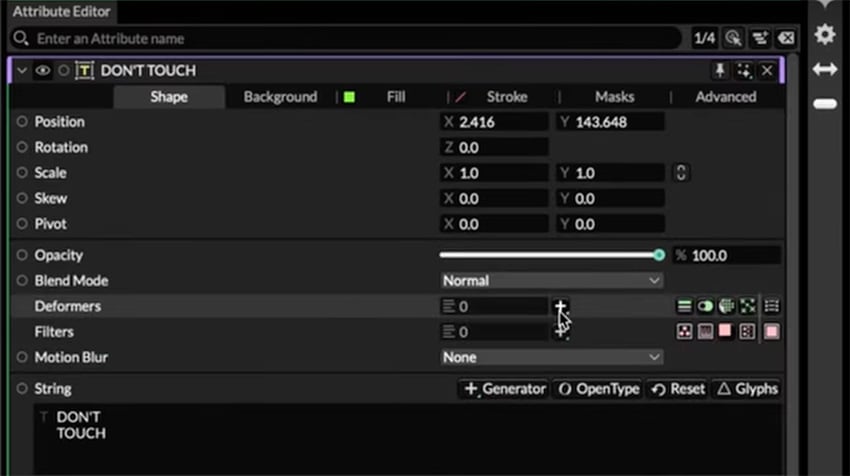Switch to the Background tab

pos(280,97)
